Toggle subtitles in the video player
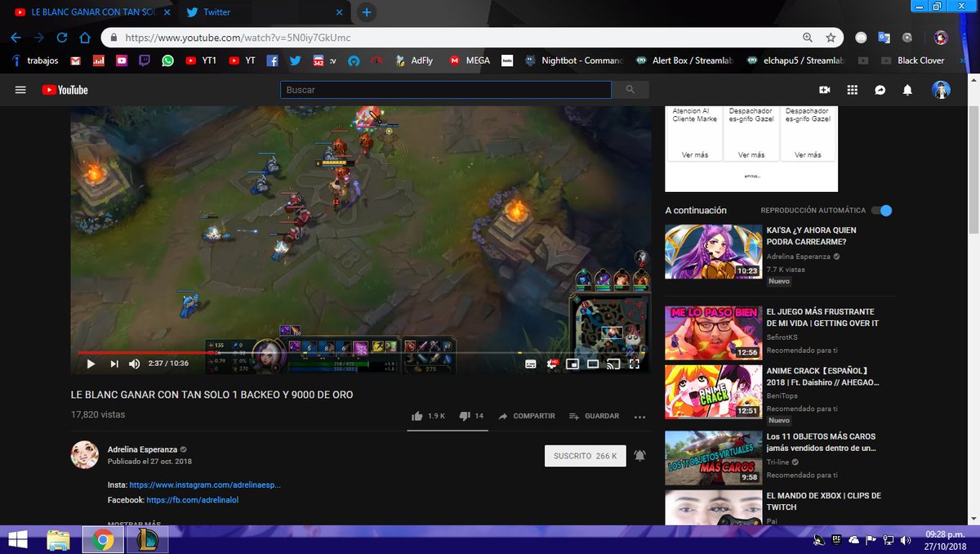Screen dimensions: 980x554 (x=531, y=364)
